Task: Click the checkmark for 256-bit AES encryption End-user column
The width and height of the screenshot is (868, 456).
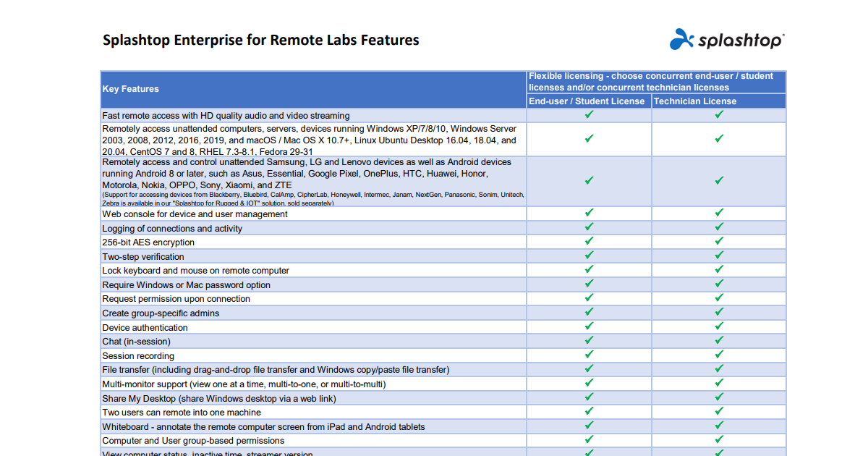Action: pos(589,242)
